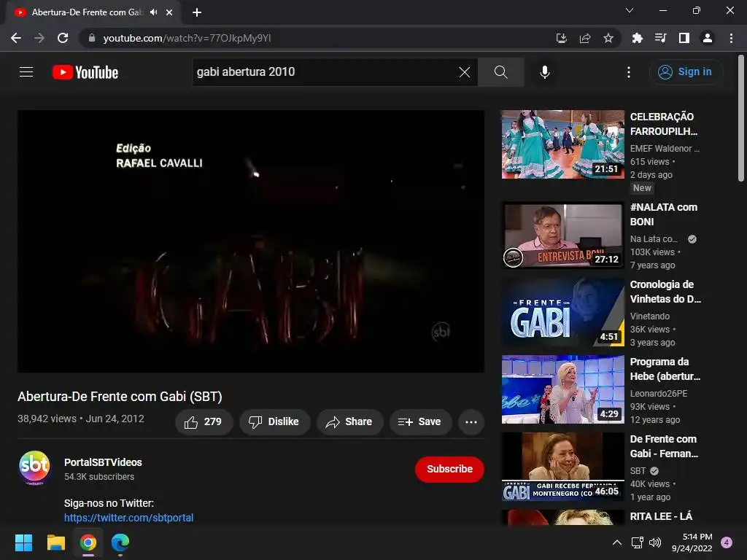Open Chrome profile menu

click(x=708, y=38)
